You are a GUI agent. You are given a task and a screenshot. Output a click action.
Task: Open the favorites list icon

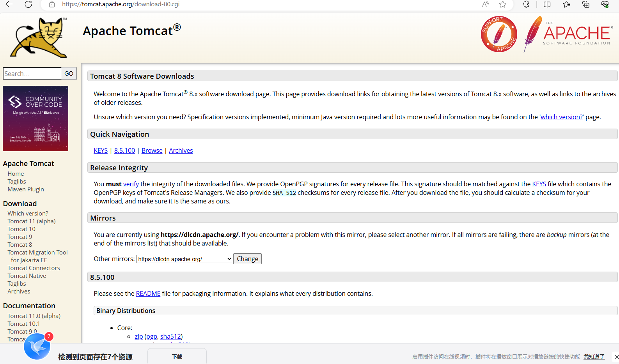566,4
